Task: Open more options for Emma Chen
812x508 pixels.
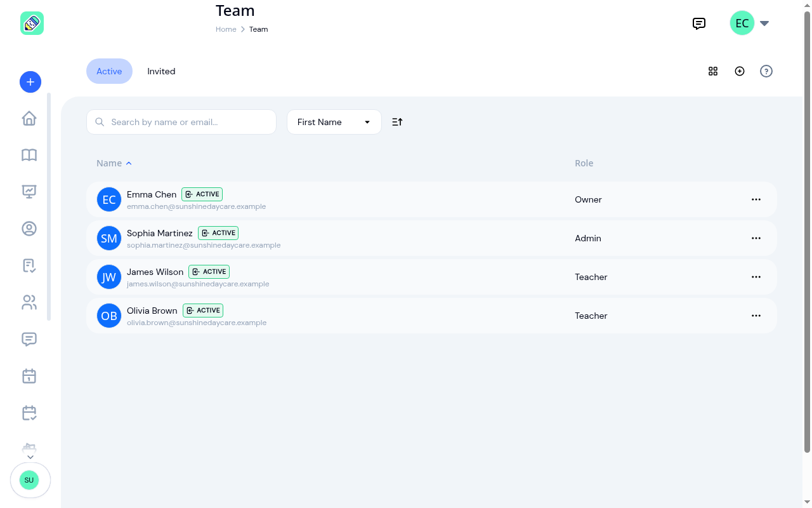Action: pos(756,199)
